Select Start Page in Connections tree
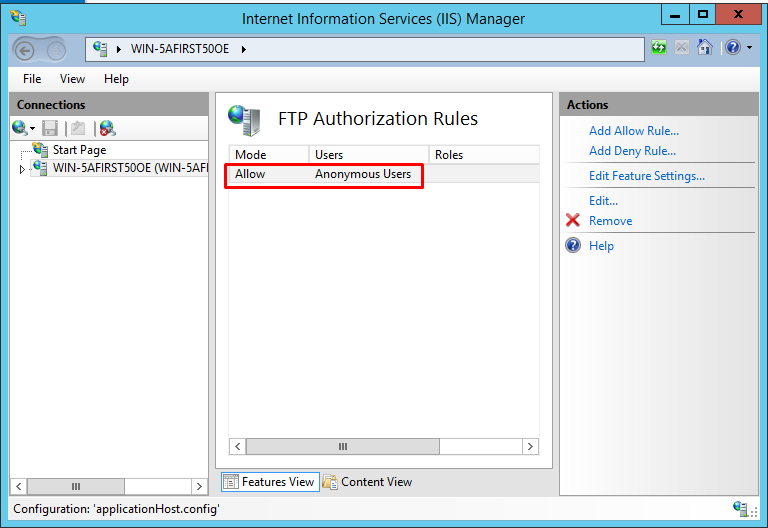 point(79,150)
